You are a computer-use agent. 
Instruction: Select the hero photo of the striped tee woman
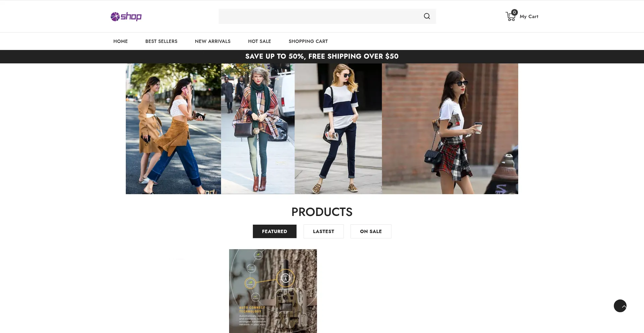click(x=338, y=129)
